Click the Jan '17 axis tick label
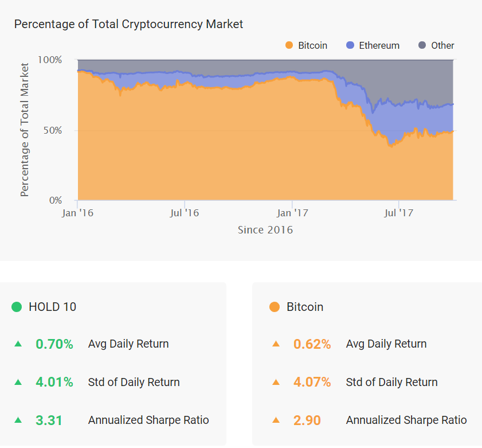 tap(292, 213)
